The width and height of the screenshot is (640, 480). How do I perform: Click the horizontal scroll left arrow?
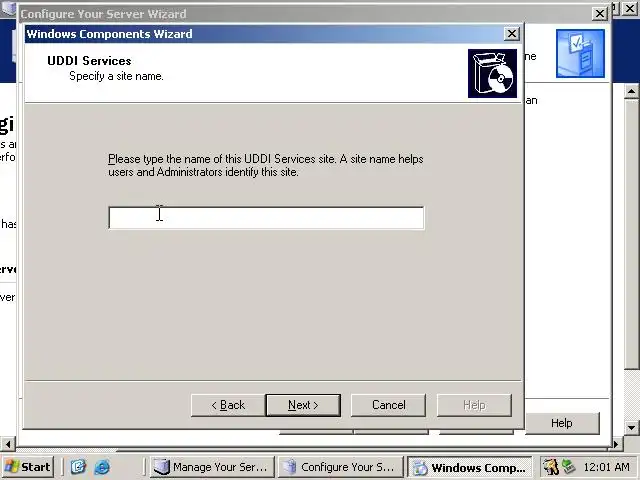coord(7,443)
